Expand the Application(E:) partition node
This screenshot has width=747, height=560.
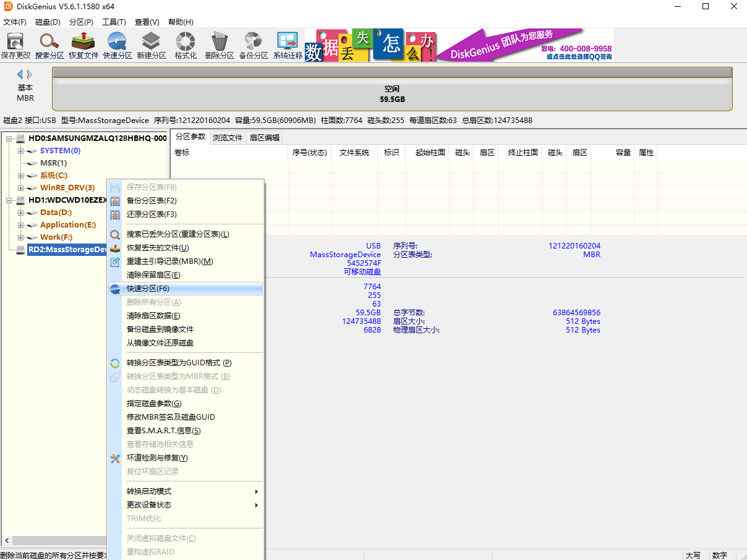[x=20, y=225]
